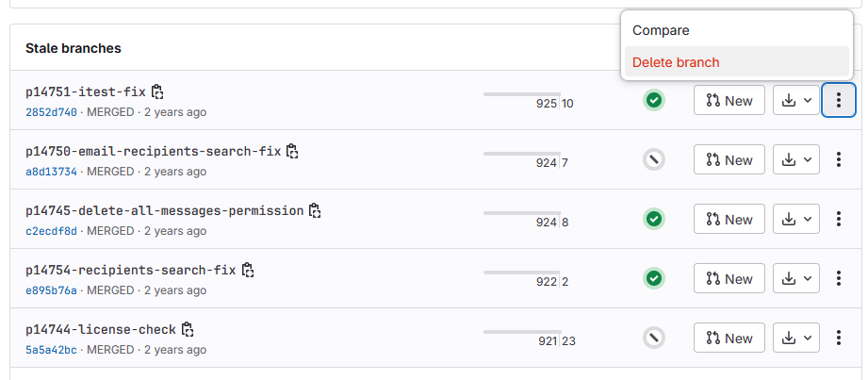Open commit c2ecdf8d link
This screenshot has height=380, width=868.
point(51,231)
